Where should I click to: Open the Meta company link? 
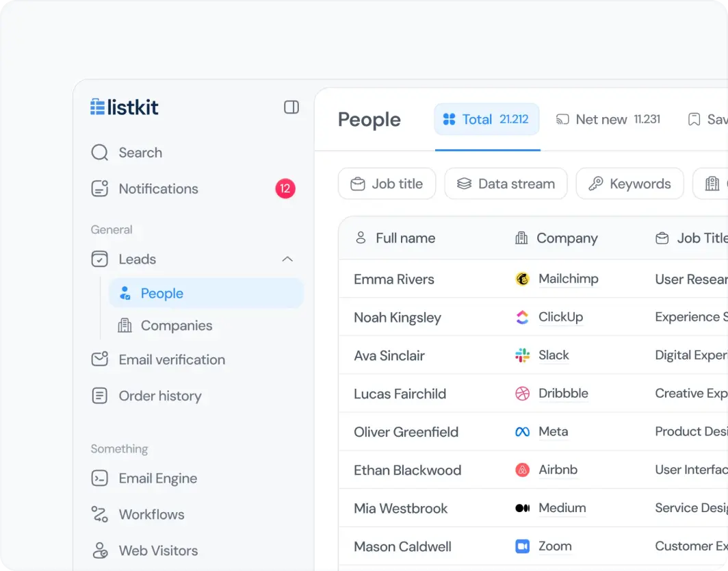[553, 431]
